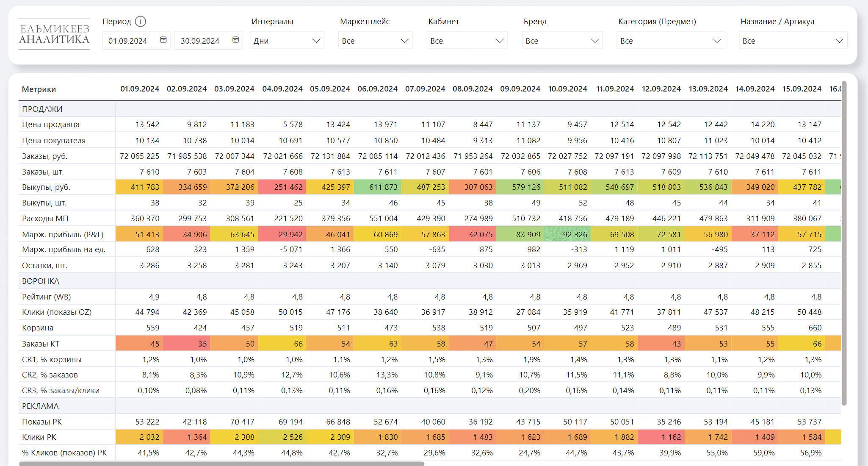This screenshot has height=466, width=868.
Task: Open calendar picker for end date 30.09.2024
Action: 236,40
